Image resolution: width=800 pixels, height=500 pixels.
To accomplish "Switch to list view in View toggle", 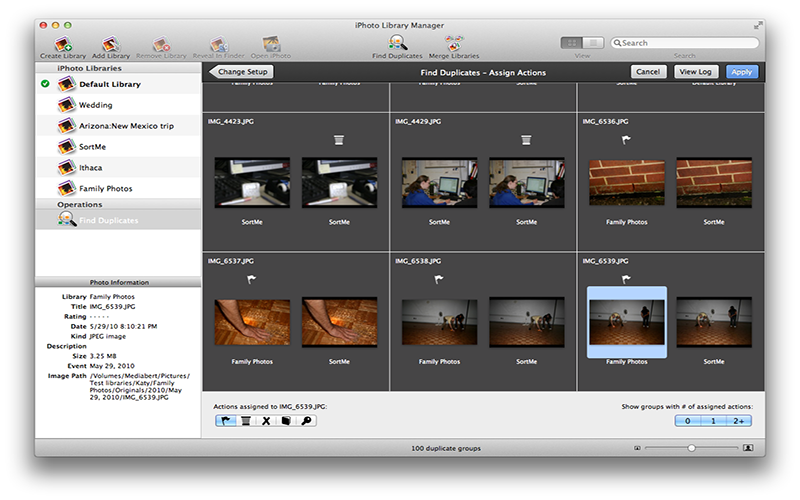I will [593, 43].
